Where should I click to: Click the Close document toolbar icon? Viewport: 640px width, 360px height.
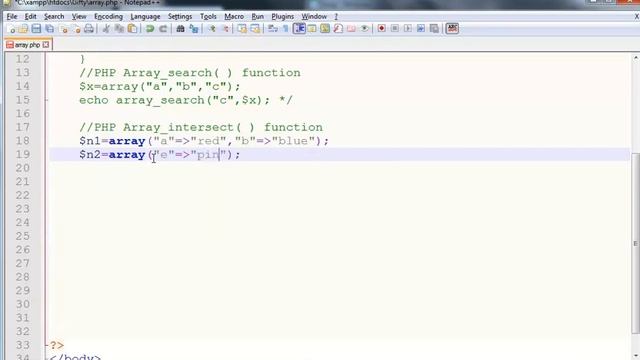click(63, 29)
